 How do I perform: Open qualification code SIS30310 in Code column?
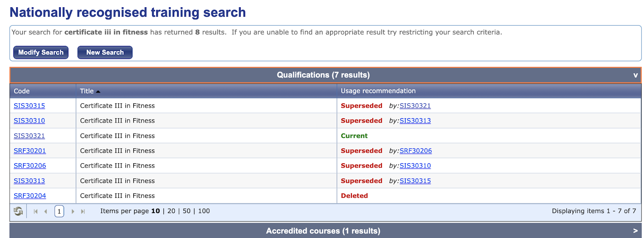[29, 121]
